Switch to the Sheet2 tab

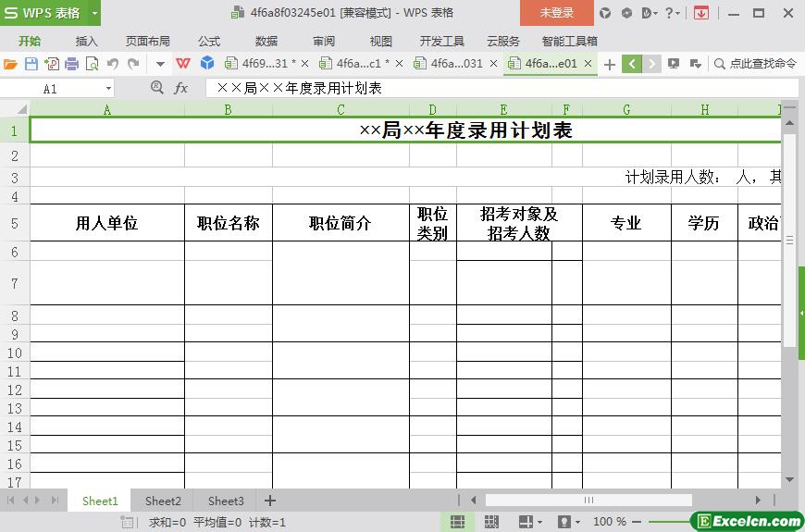coord(163,501)
